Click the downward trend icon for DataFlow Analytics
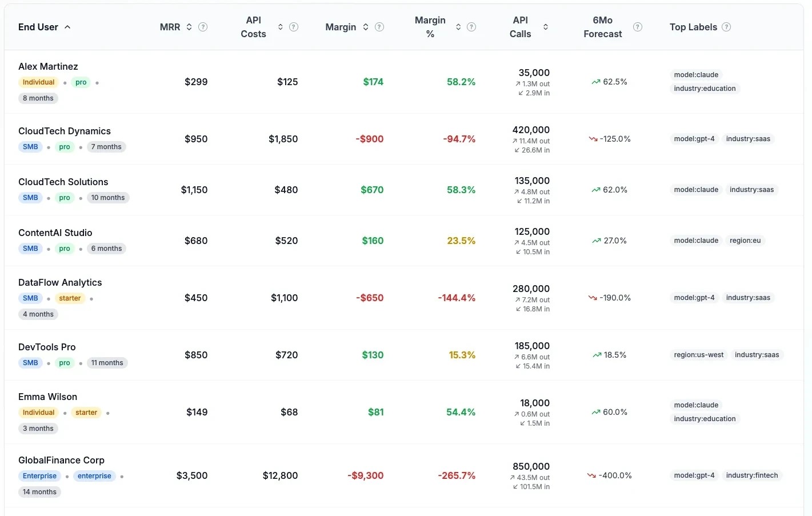Viewport: 812px width, 516px height. click(x=592, y=298)
